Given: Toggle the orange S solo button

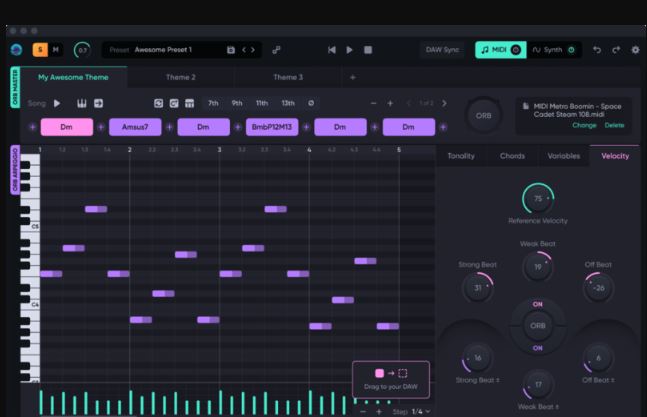Looking at the screenshot, I should (x=40, y=50).
